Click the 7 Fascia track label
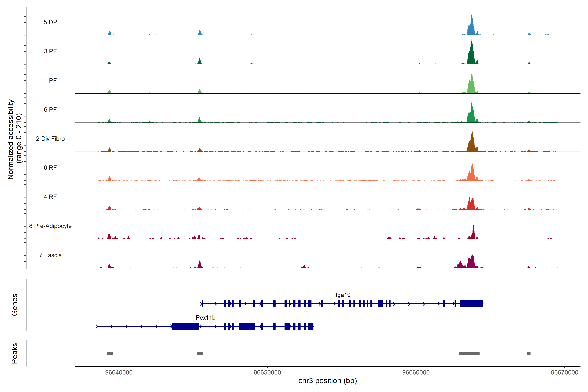 (x=50, y=255)
